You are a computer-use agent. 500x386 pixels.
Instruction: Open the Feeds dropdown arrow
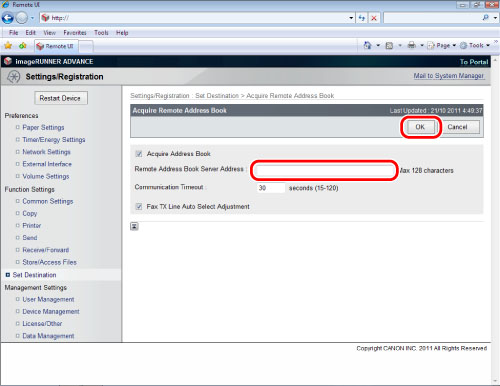(400, 45)
